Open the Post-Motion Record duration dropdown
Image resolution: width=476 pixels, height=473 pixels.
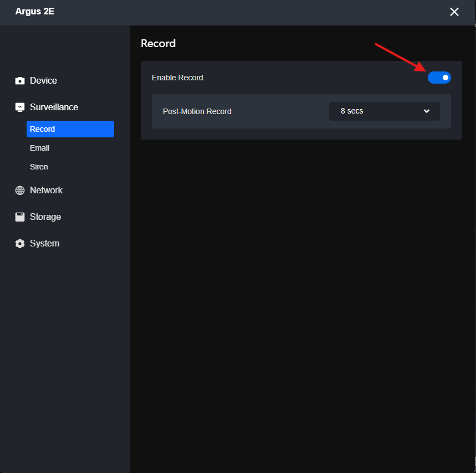(385, 111)
